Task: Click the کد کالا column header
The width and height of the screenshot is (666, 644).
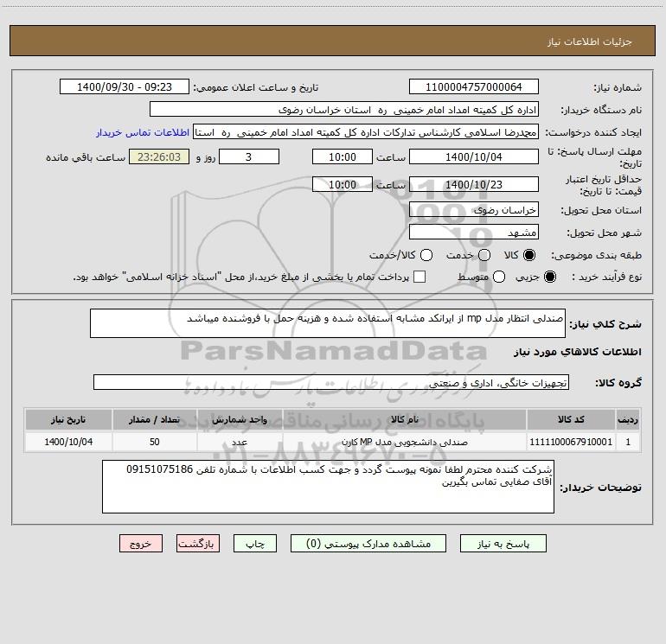Action: pyautogui.click(x=571, y=420)
